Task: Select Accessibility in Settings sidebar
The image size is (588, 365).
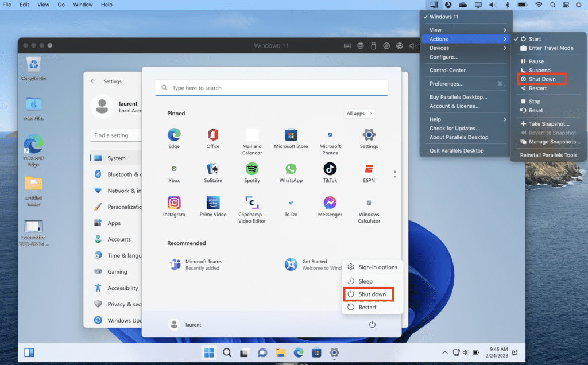Action: [x=116, y=288]
